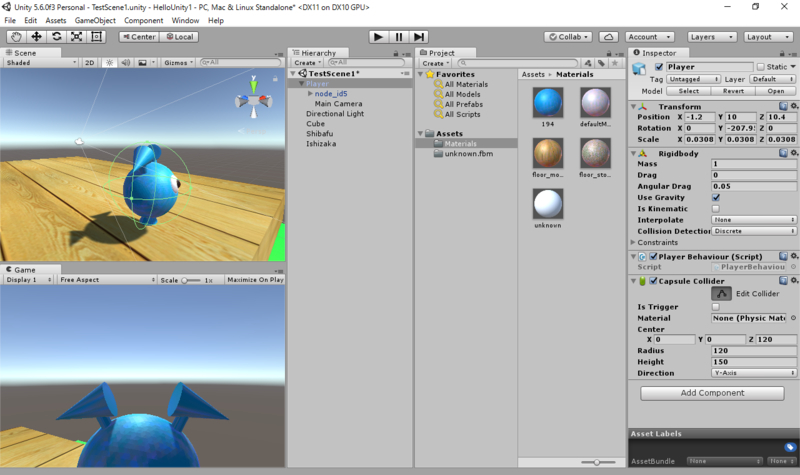The image size is (800, 475).
Task: Open the GameObject menu
Action: coord(95,20)
